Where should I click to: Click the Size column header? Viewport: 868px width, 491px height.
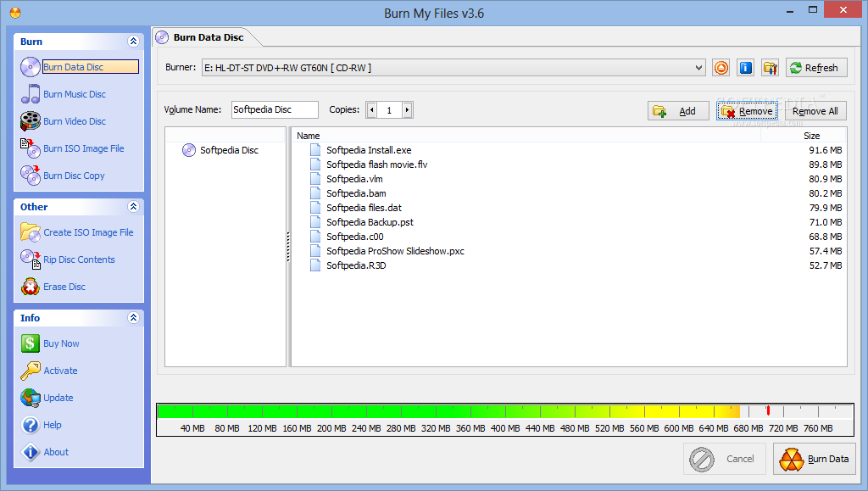811,136
